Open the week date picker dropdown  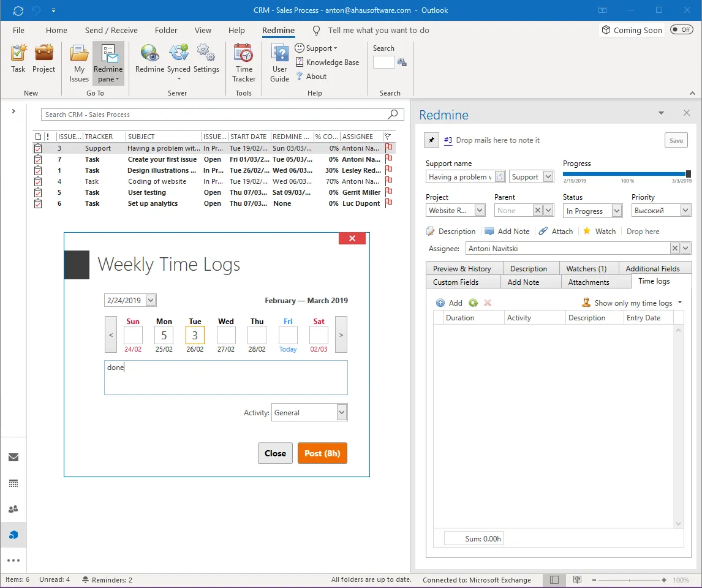[x=151, y=300]
